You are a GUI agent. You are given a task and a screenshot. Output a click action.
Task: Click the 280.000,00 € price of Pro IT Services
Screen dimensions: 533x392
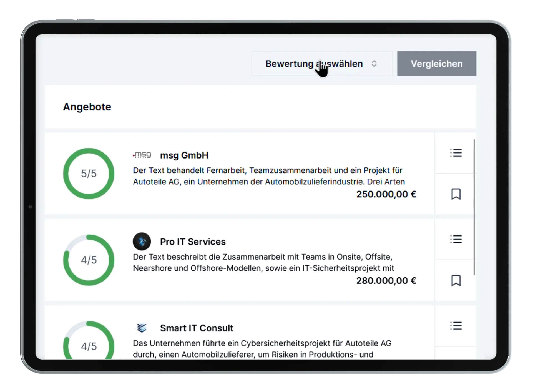[386, 280]
